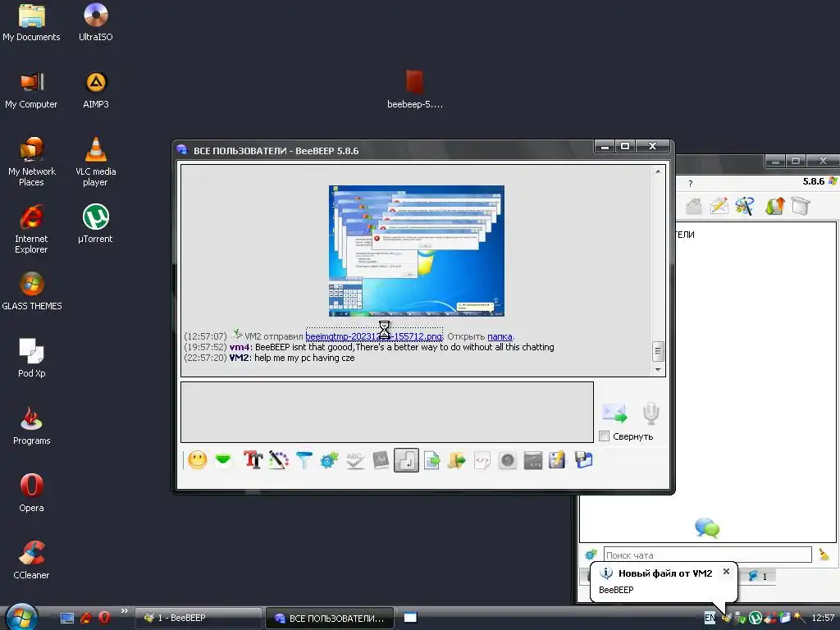Click gear icon beside chat search field
Screen dimensions: 840x630
pyautogui.click(x=591, y=555)
